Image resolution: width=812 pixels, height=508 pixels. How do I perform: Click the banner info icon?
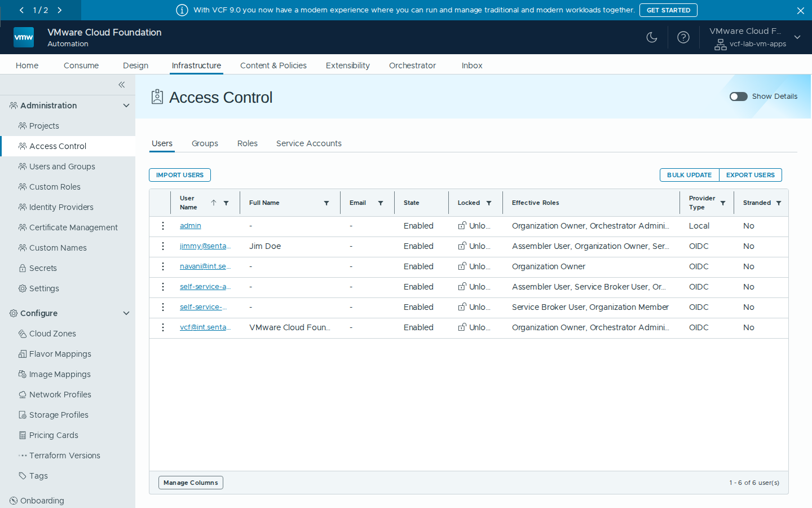(182, 10)
